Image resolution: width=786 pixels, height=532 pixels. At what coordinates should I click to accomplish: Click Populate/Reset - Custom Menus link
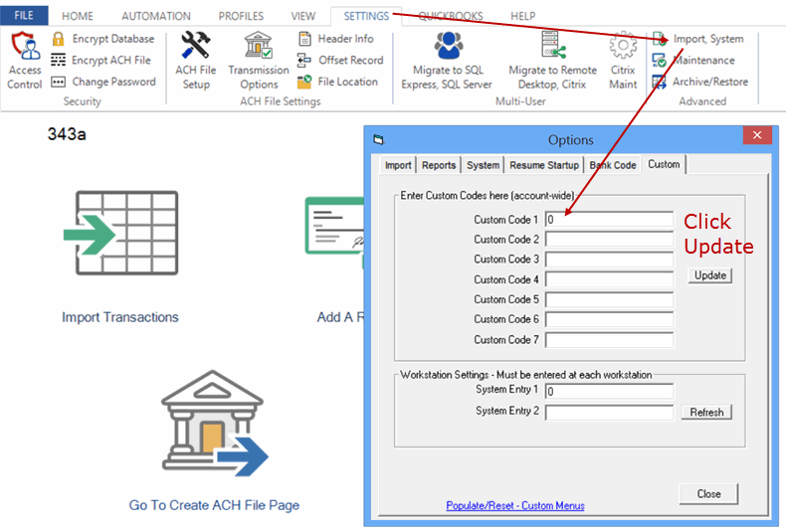(x=515, y=506)
